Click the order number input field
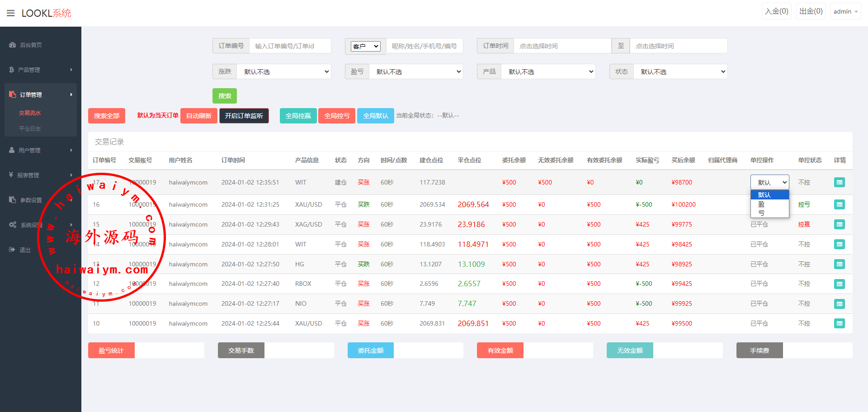This screenshot has height=412, width=868. [290, 46]
